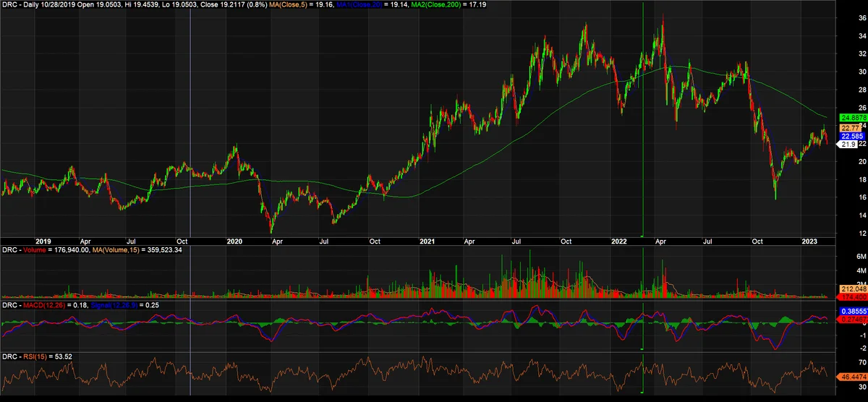Click the 2021 date axis label

point(427,241)
